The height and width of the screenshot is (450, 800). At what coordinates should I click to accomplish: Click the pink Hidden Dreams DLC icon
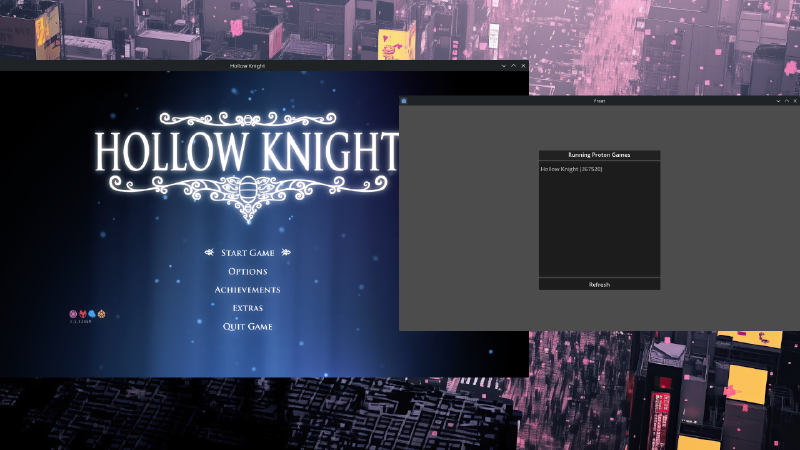click(x=73, y=314)
